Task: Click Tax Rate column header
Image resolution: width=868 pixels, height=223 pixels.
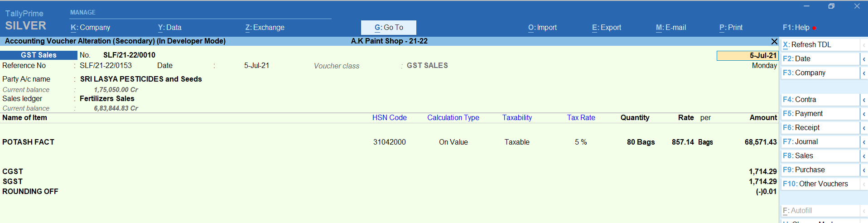Action: click(x=581, y=117)
